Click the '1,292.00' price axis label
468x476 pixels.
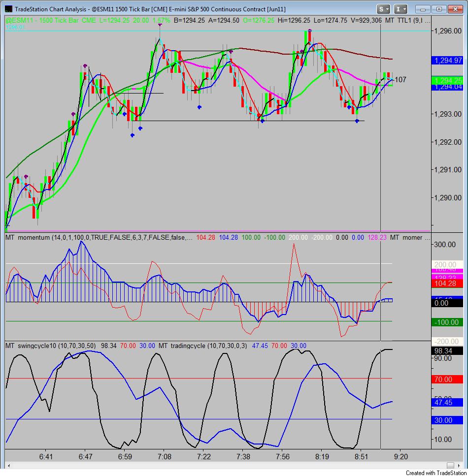point(448,142)
